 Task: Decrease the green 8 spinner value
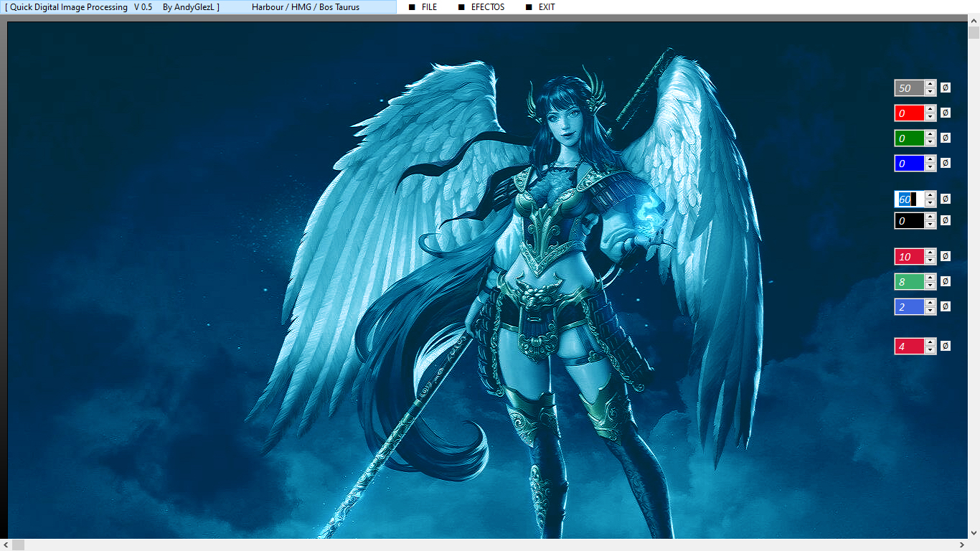click(930, 286)
